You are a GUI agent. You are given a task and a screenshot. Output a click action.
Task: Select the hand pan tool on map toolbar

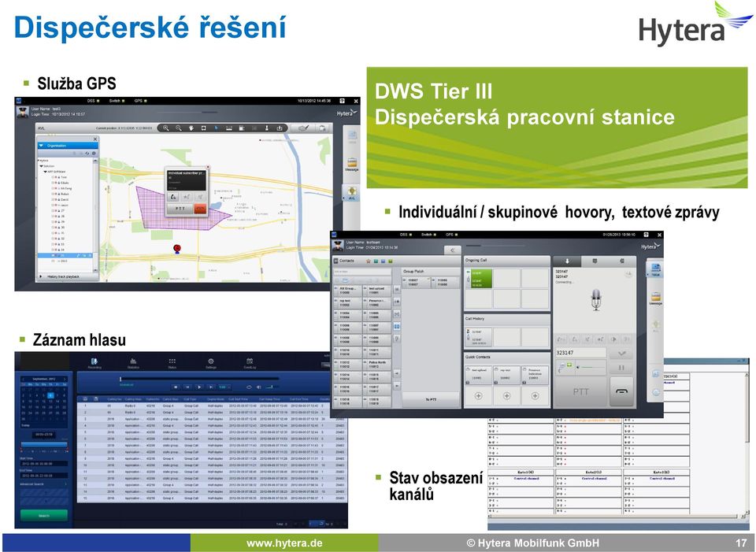[x=191, y=128]
